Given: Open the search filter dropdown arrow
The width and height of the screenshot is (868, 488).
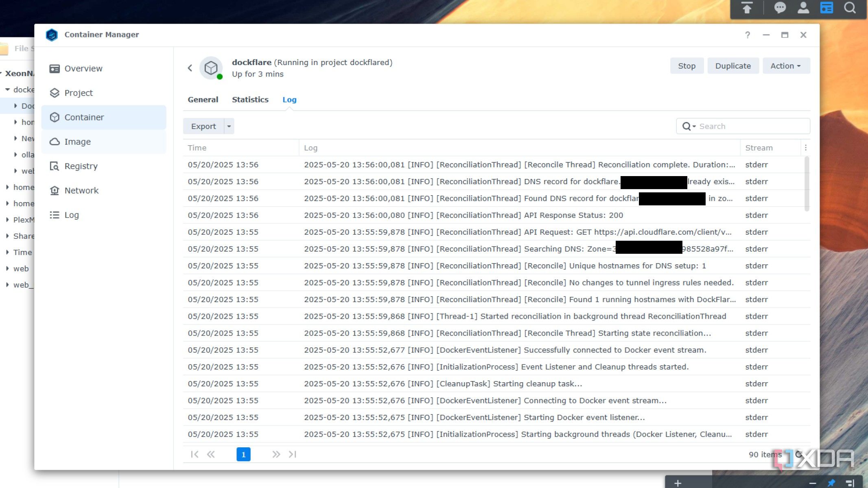Looking at the screenshot, I should 694,126.
